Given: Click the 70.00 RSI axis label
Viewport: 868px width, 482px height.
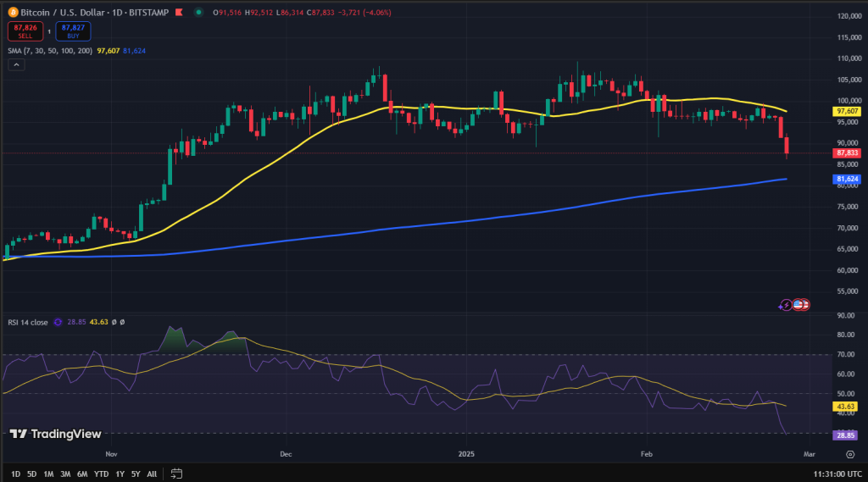Looking at the screenshot, I should (x=846, y=354).
